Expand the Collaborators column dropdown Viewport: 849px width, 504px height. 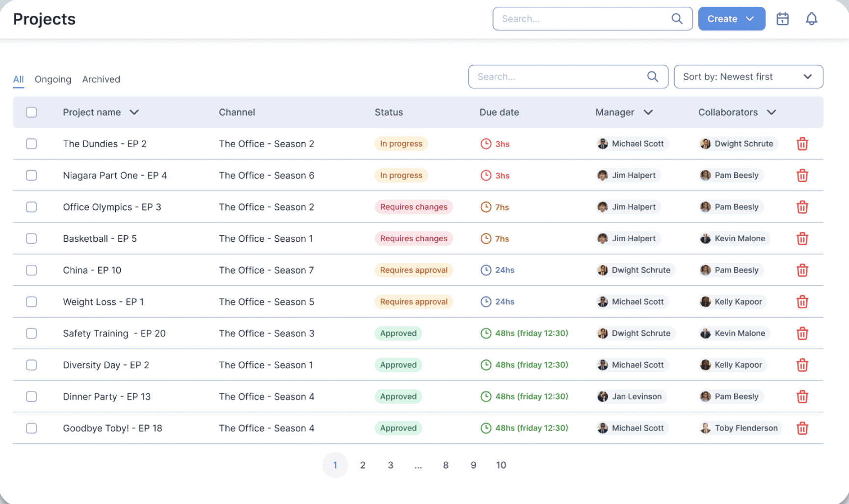point(771,112)
